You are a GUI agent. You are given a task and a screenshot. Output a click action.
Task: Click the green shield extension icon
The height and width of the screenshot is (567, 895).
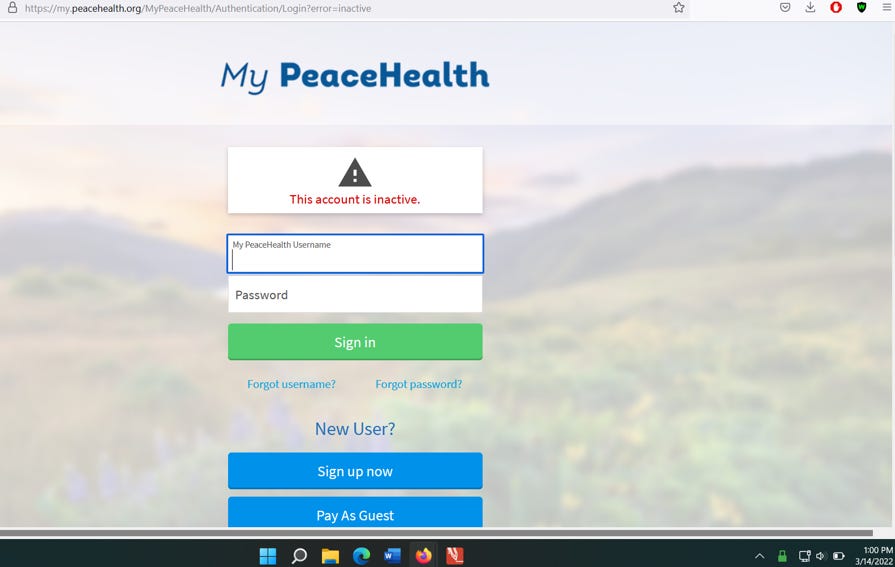point(861,7)
